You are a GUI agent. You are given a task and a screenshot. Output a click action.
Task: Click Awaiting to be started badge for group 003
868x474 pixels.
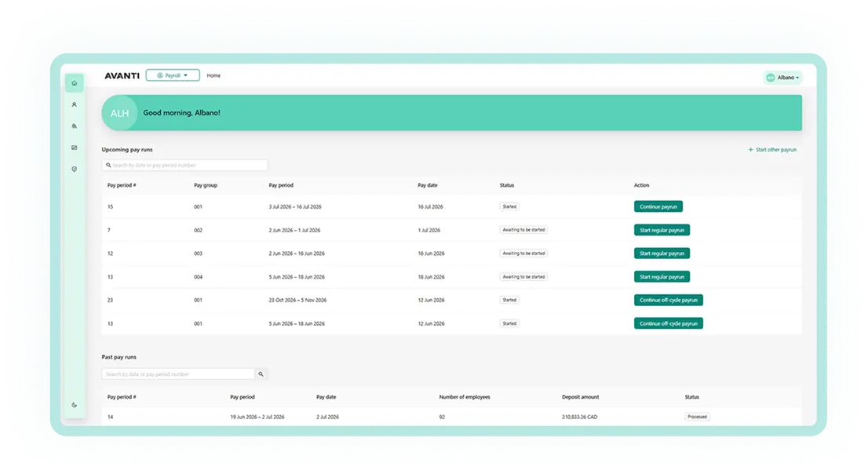(523, 253)
